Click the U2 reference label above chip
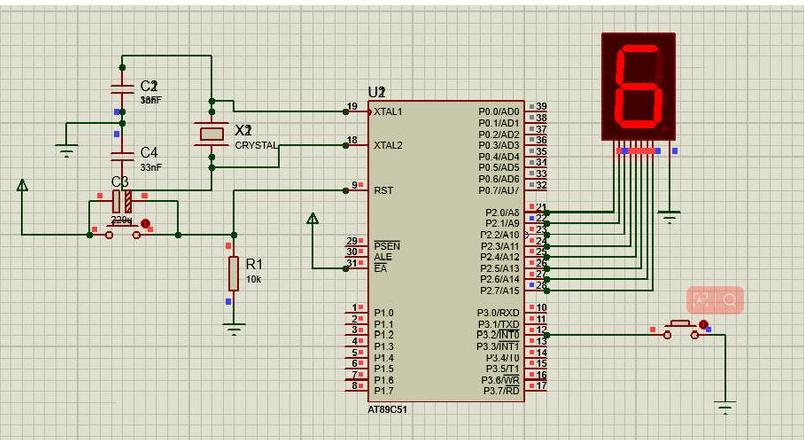The height and width of the screenshot is (440, 804). click(376, 92)
